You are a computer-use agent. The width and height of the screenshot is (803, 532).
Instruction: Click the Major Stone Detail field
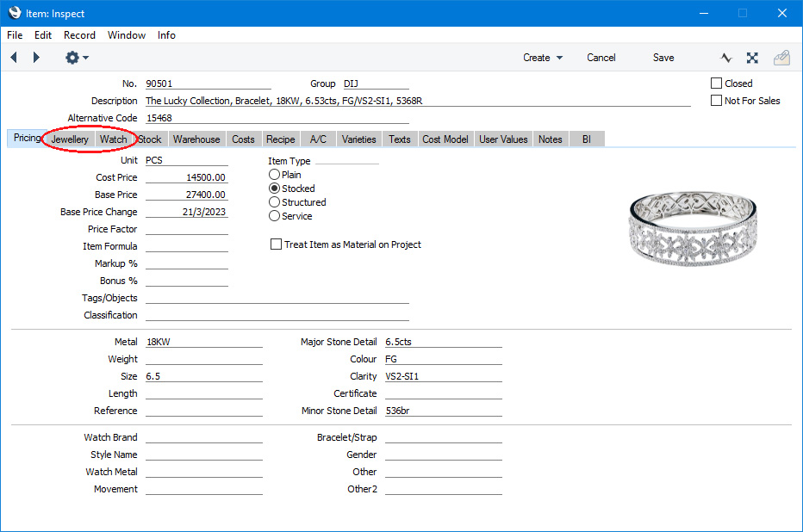click(444, 343)
